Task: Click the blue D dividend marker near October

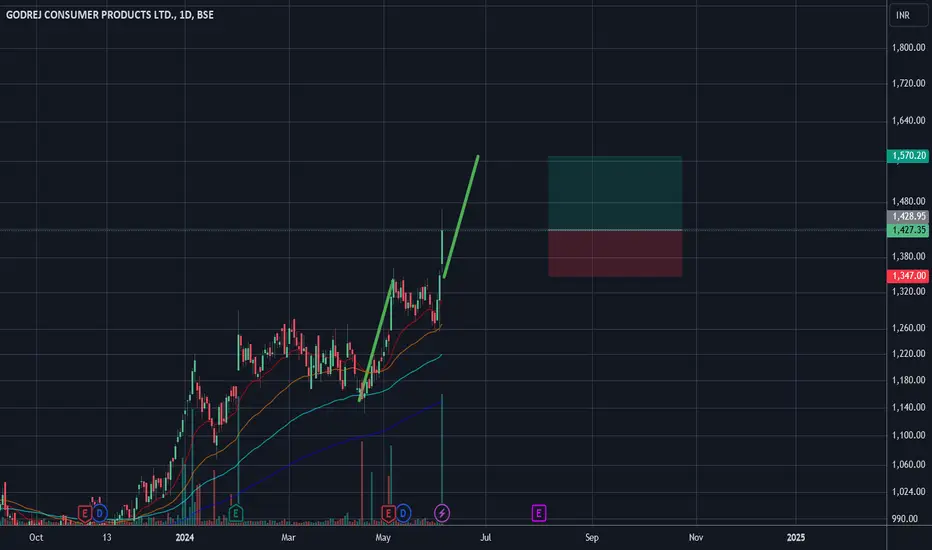Action: click(99, 513)
